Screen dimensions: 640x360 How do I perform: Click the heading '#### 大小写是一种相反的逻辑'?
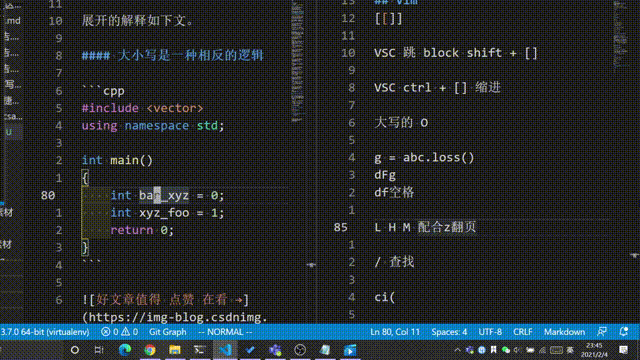(x=173, y=55)
